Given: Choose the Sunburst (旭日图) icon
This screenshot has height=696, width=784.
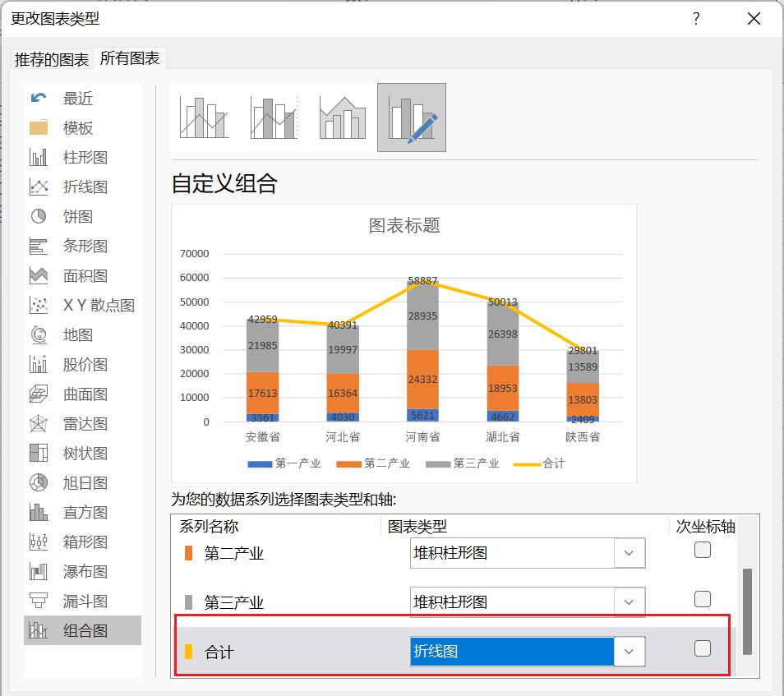Looking at the screenshot, I should point(39,482).
